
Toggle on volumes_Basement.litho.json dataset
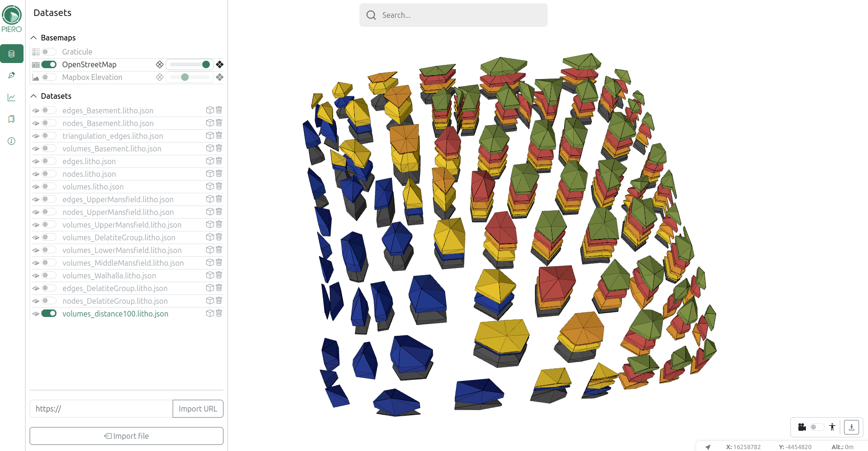49,148
